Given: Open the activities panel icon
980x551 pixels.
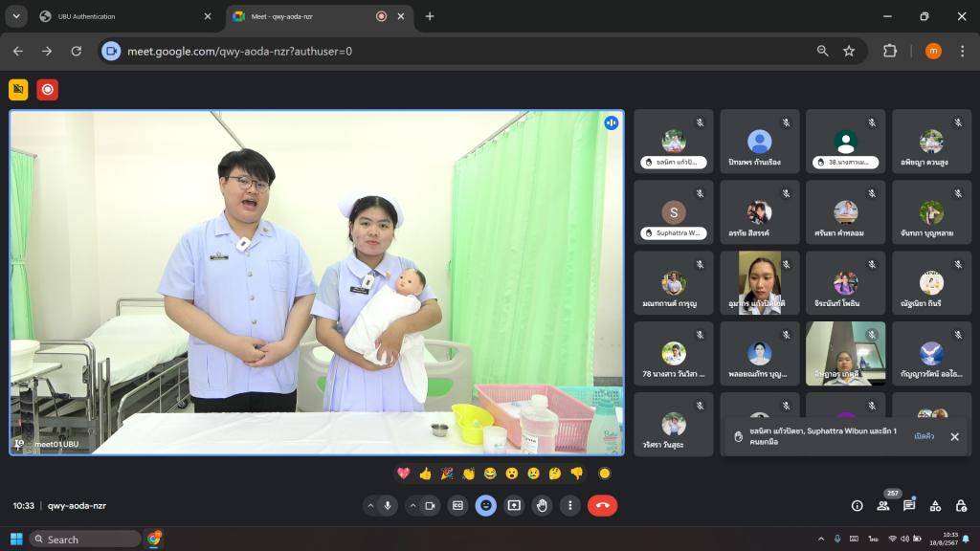Looking at the screenshot, I should (935, 505).
